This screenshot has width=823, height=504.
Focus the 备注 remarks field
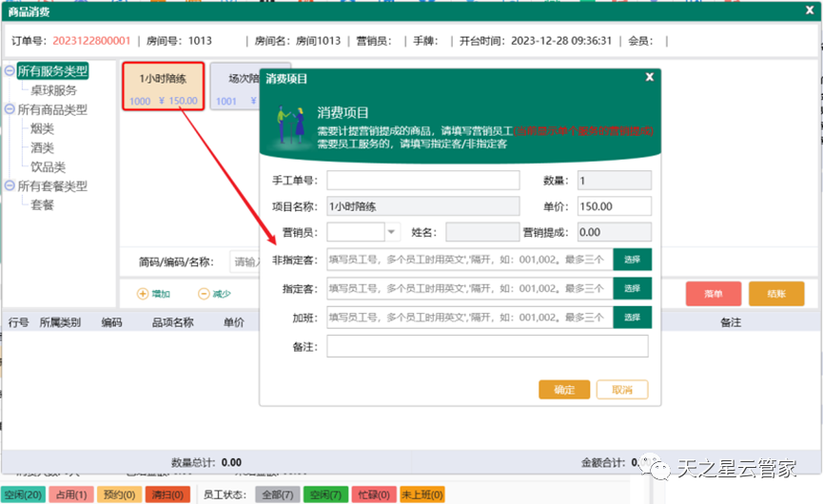[487, 346]
